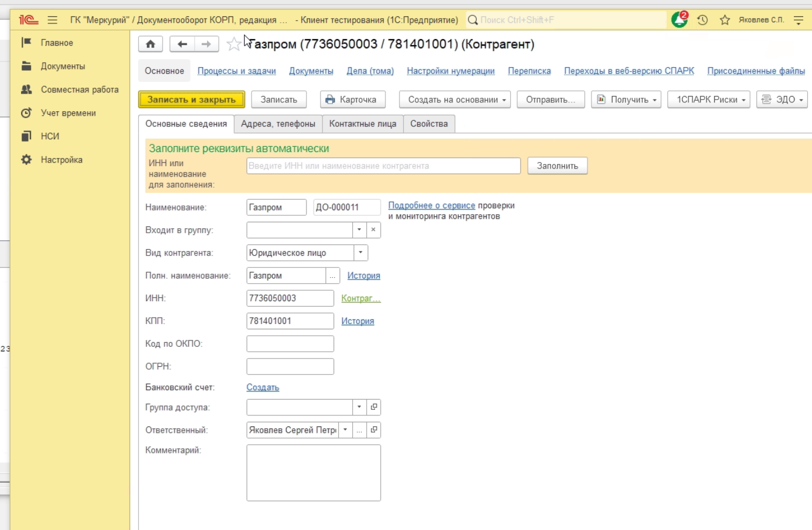Click Записать и закрыть button

coord(191,99)
